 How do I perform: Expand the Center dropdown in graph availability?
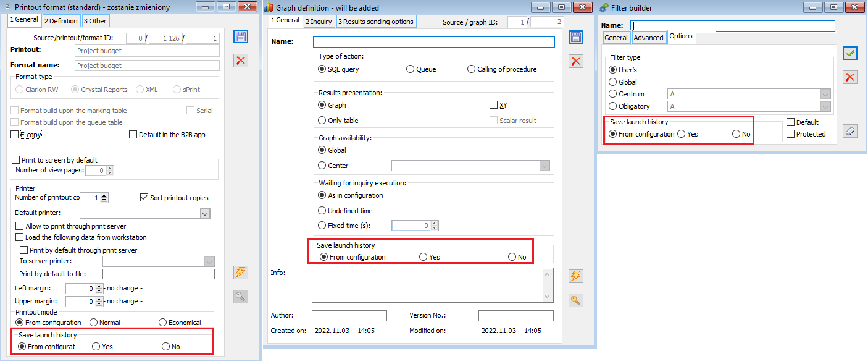[x=544, y=165]
